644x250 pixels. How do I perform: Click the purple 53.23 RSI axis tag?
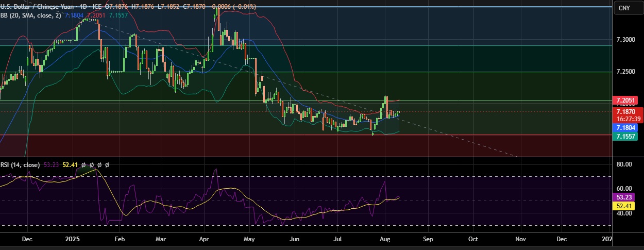[624, 197]
